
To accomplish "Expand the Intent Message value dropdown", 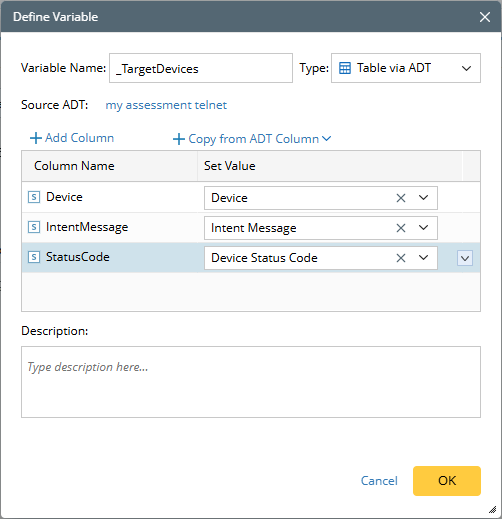I will click(423, 228).
